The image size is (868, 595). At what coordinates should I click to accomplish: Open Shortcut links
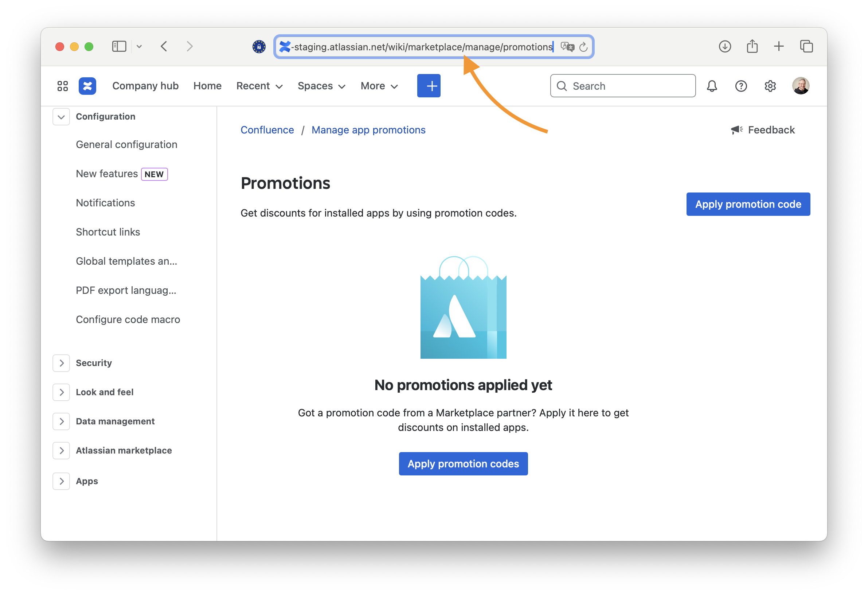(108, 232)
